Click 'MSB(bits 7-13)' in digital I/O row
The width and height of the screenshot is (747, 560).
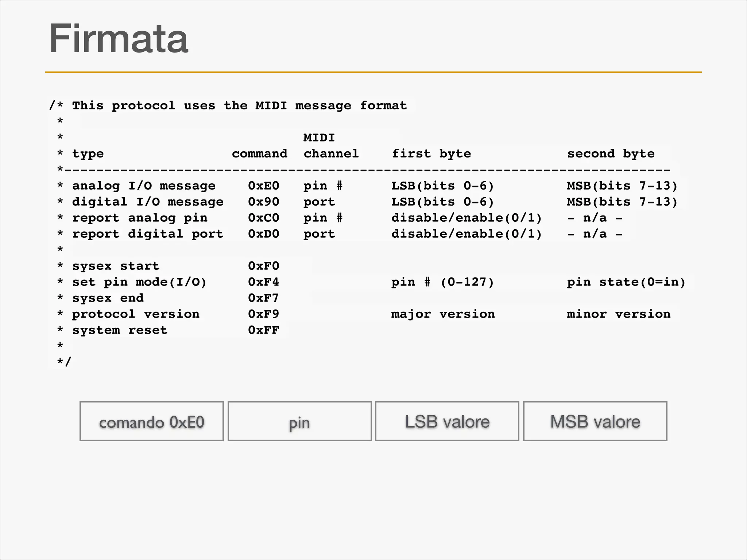623,202
